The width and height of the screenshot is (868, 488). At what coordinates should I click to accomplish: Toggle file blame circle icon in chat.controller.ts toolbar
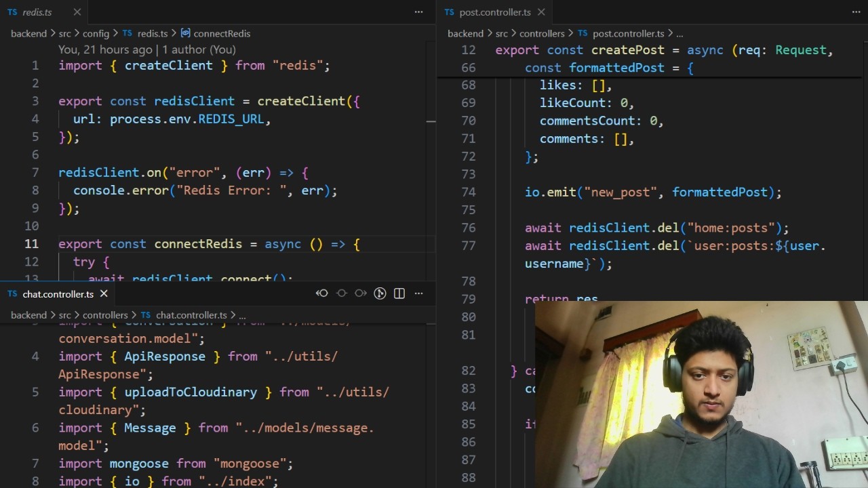[342, 293]
